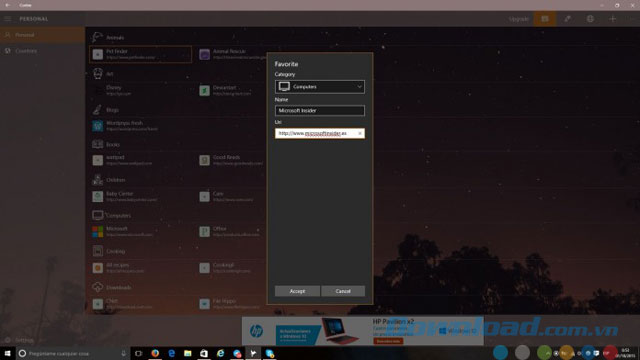The image size is (640, 360).
Task: Click the Children category icon
Action: click(x=98, y=180)
